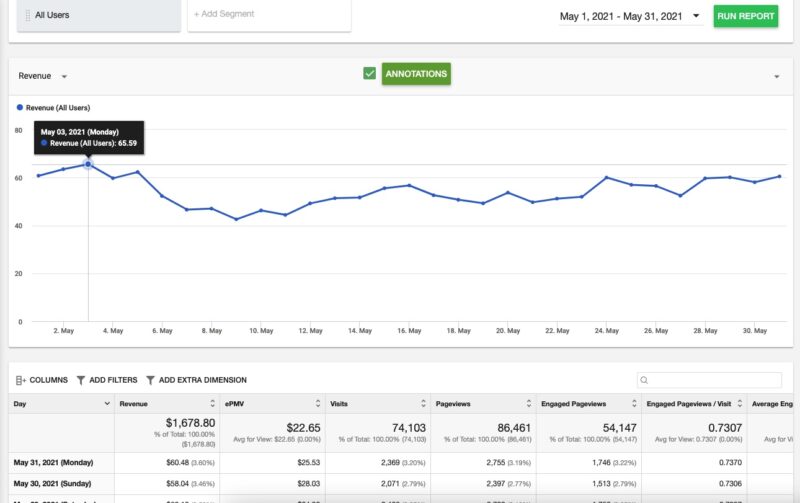Click the $25.53 ePMV cell

[309, 463]
